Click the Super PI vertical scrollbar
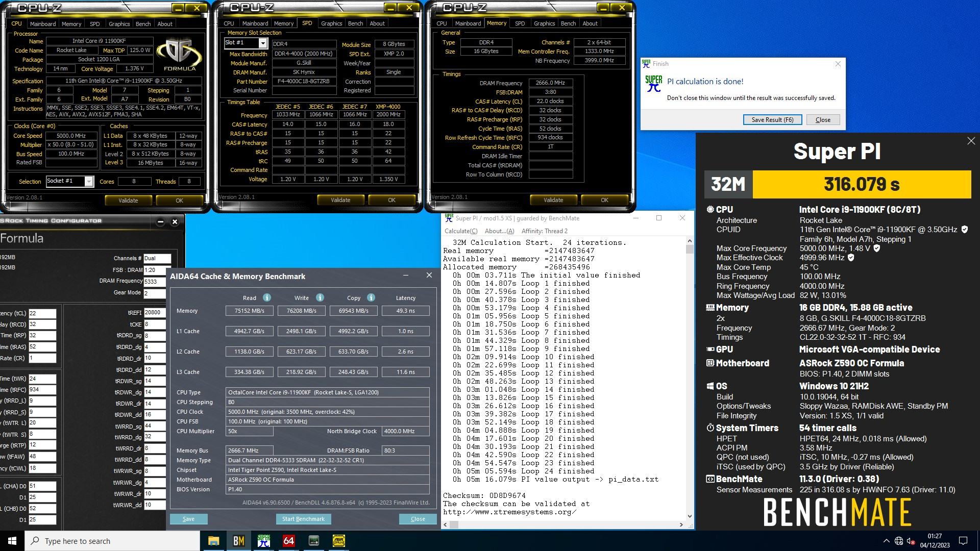This screenshot has height=551, width=980. pos(690,378)
